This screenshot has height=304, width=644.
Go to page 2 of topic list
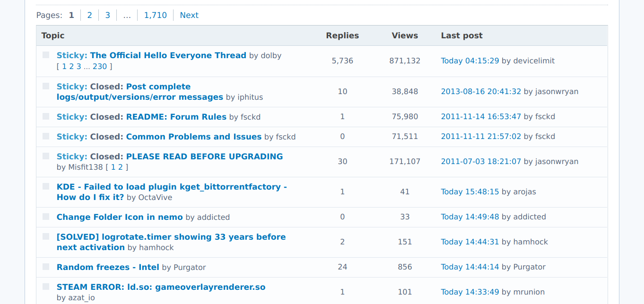(89, 15)
